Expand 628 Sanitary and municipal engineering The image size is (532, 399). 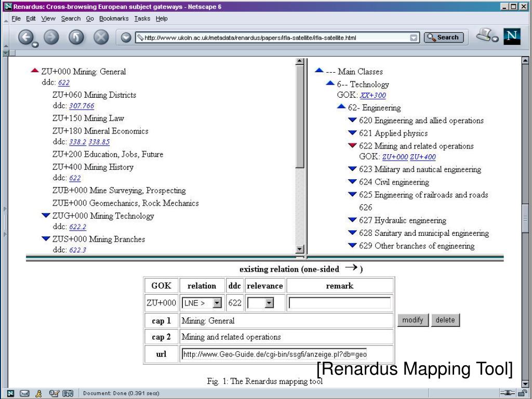353,232
